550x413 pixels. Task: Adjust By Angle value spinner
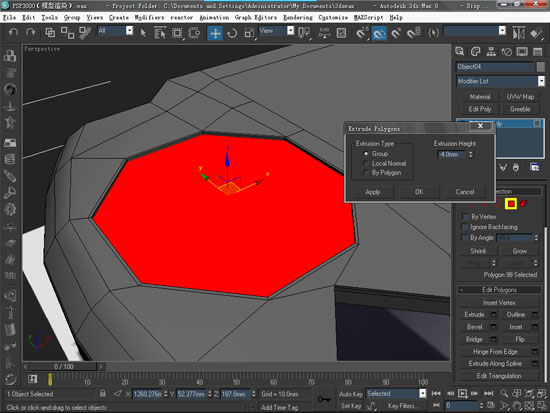(536, 238)
